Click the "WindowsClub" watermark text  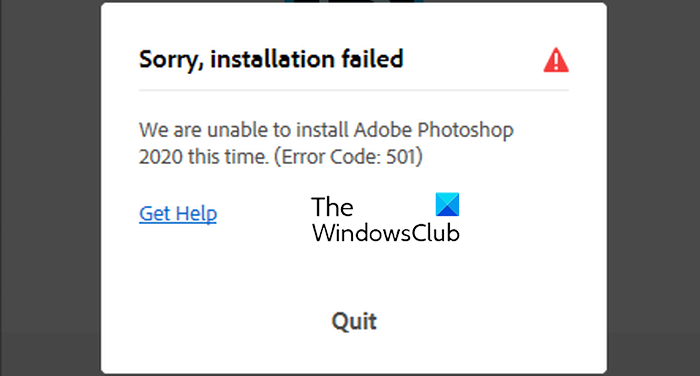pyautogui.click(x=386, y=233)
